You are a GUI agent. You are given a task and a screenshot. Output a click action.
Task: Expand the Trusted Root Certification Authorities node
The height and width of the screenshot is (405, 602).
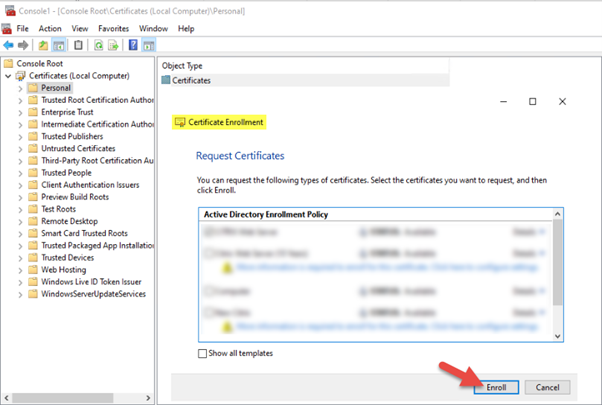click(20, 101)
